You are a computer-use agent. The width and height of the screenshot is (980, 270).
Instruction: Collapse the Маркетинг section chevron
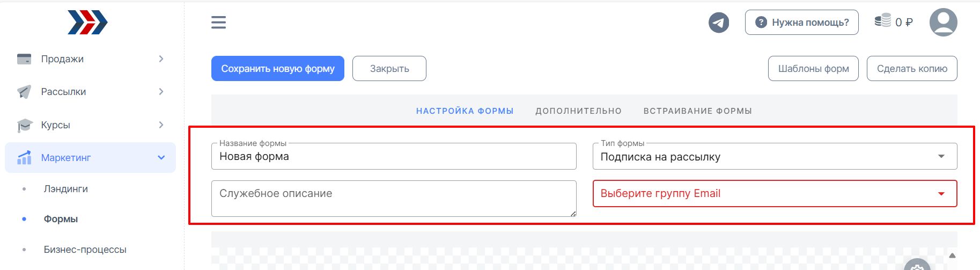161,157
